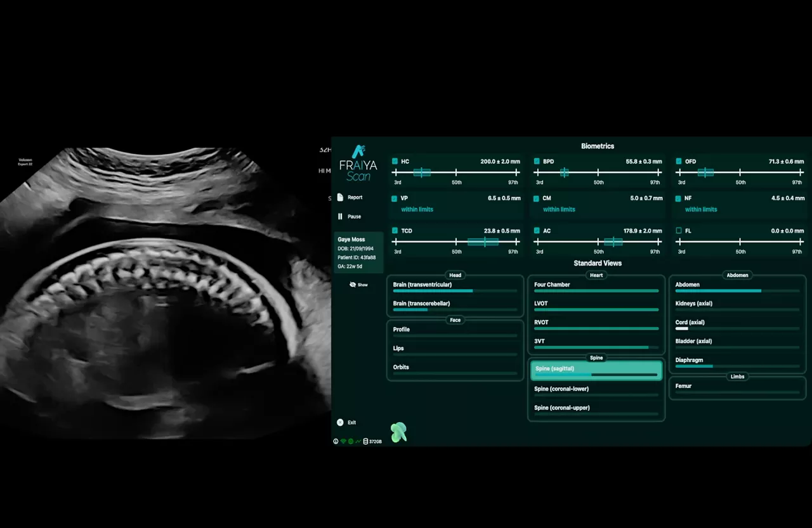812x528 pixels.
Task: Select the Kidneys (axial) view
Action: coord(738,306)
